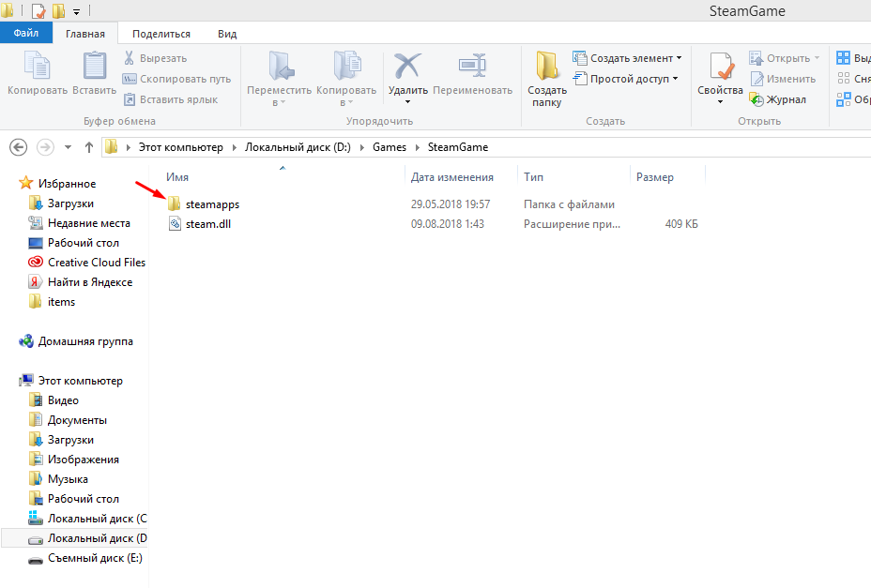The width and height of the screenshot is (871, 588).
Task: Sort by Дата изменения column header
Action: coord(452,177)
